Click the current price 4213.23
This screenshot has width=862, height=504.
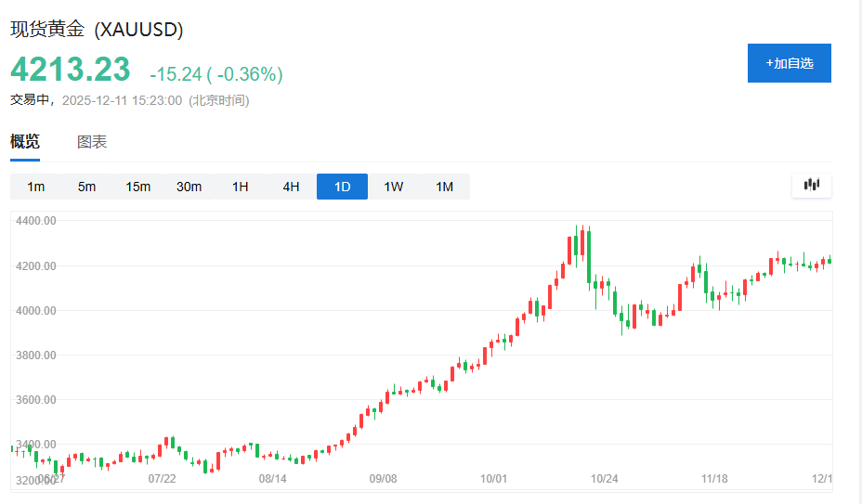tap(70, 71)
